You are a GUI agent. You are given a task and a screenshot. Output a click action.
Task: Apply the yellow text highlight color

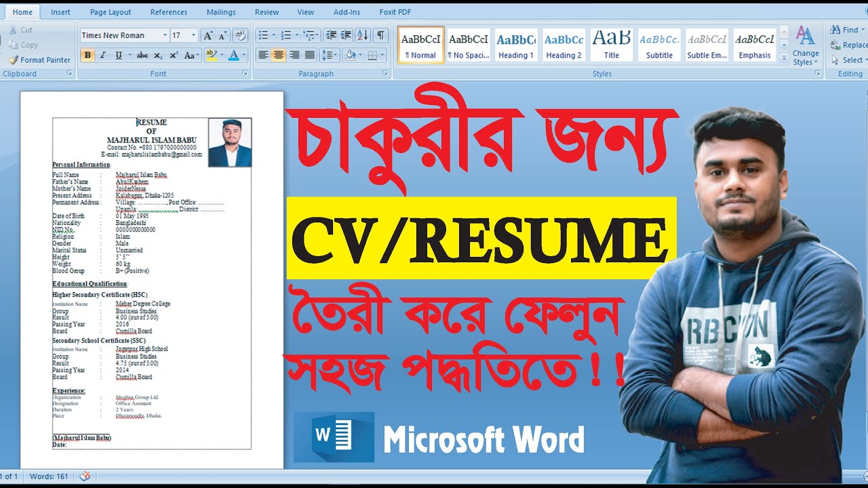210,55
